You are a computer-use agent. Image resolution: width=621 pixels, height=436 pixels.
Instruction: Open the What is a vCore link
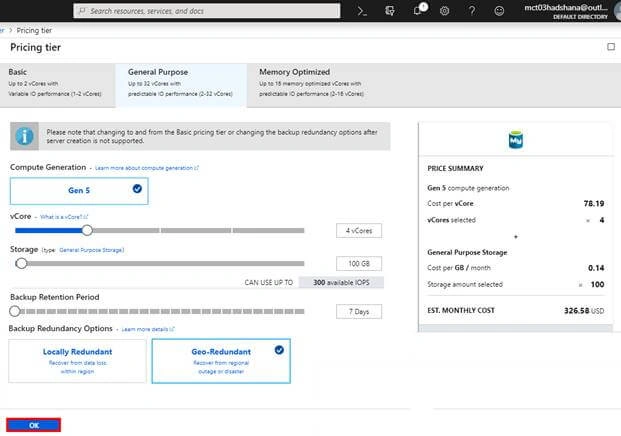pyautogui.click(x=64, y=217)
